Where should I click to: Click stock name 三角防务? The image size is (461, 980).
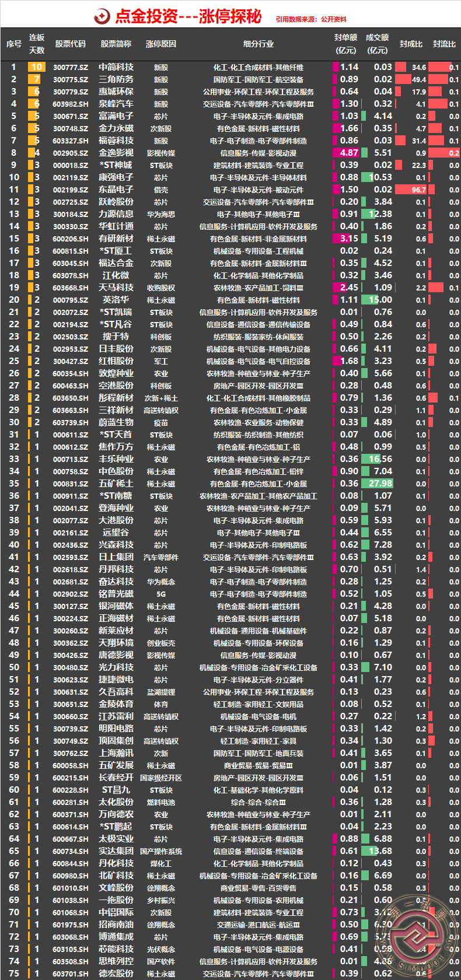click(116, 79)
